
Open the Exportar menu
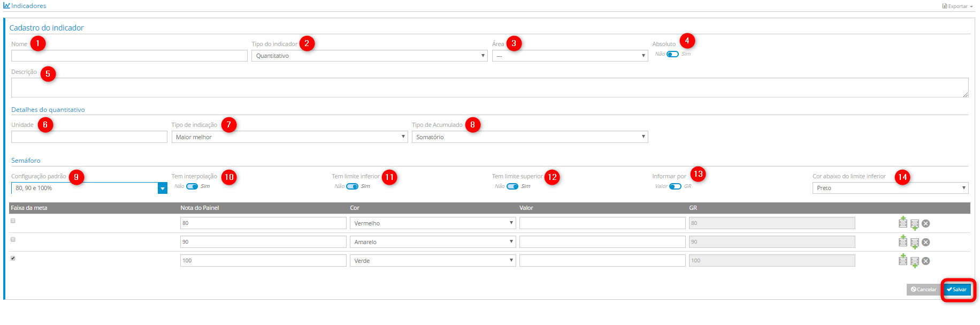(958, 6)
